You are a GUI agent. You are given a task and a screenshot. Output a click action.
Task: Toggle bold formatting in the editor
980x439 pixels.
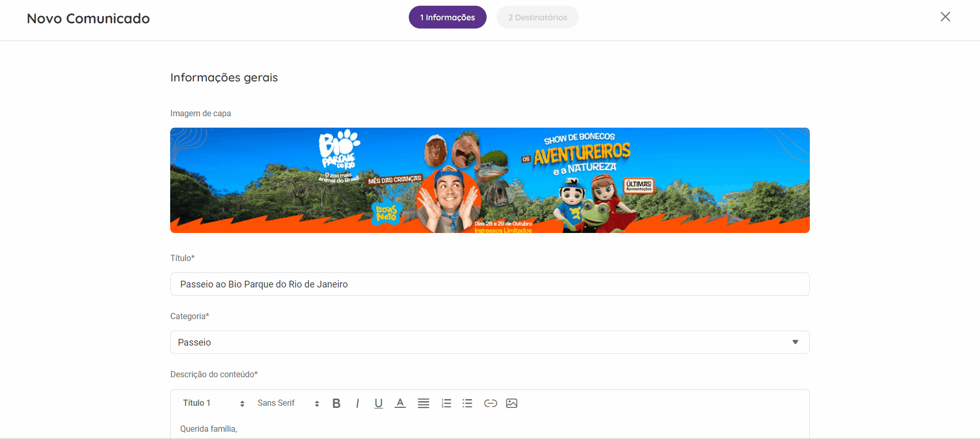pos(336,403)
